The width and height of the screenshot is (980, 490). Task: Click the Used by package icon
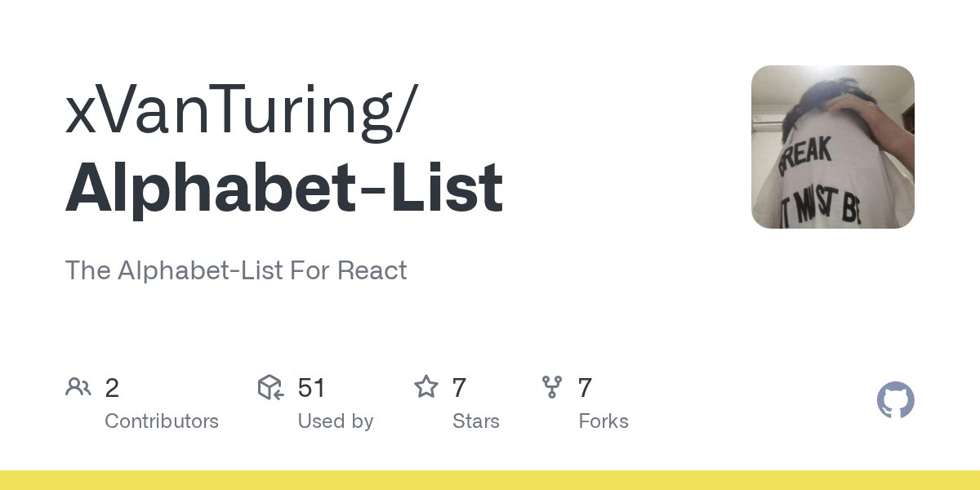(x=270, y=386)
